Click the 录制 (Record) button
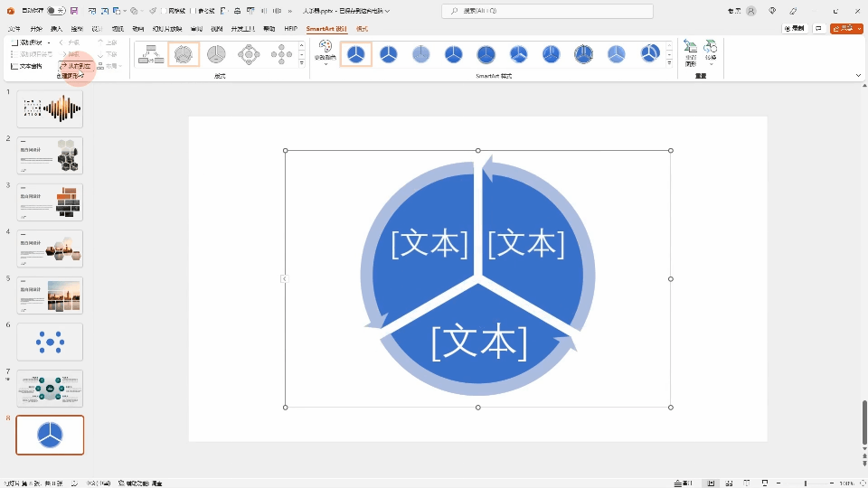The image size is (868, 488). (x=795, y=28)
